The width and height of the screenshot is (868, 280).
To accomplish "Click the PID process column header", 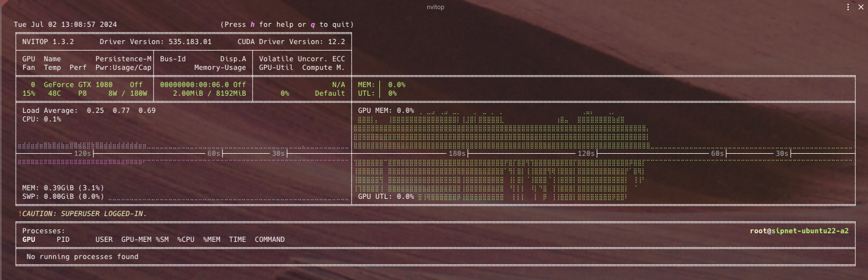I will [x=63, y=240].
